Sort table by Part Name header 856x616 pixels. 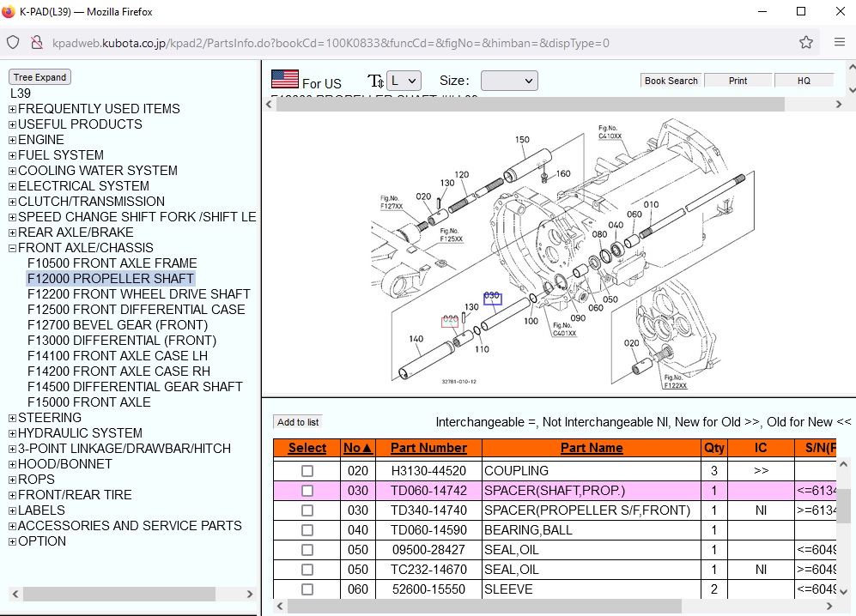point(592,448)
